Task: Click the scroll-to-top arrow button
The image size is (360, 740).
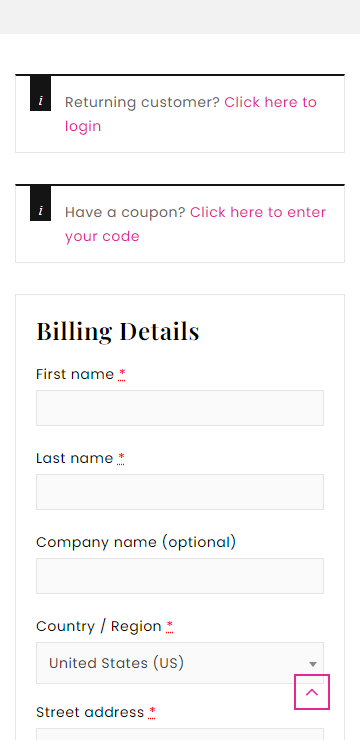Action: [x=312, y=692]
